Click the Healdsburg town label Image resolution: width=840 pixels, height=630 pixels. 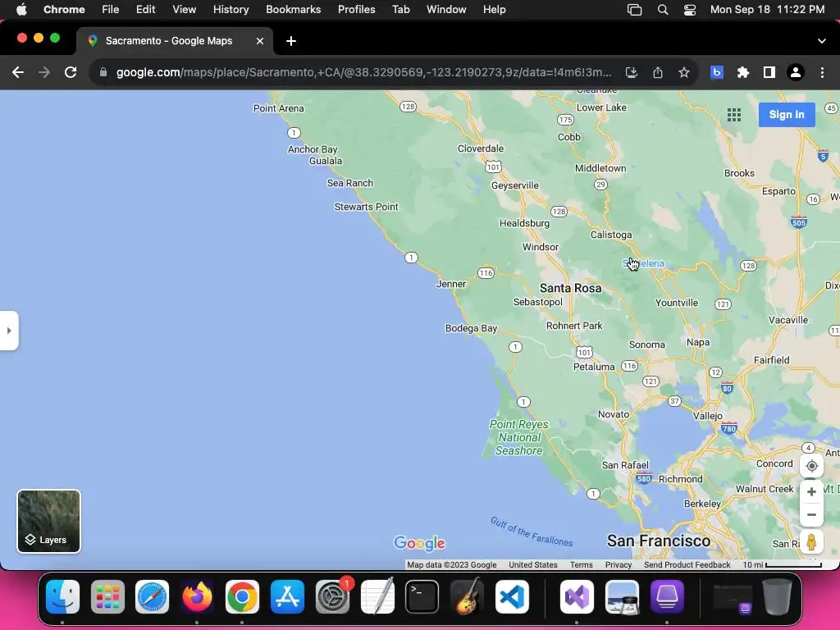[524, 223]
